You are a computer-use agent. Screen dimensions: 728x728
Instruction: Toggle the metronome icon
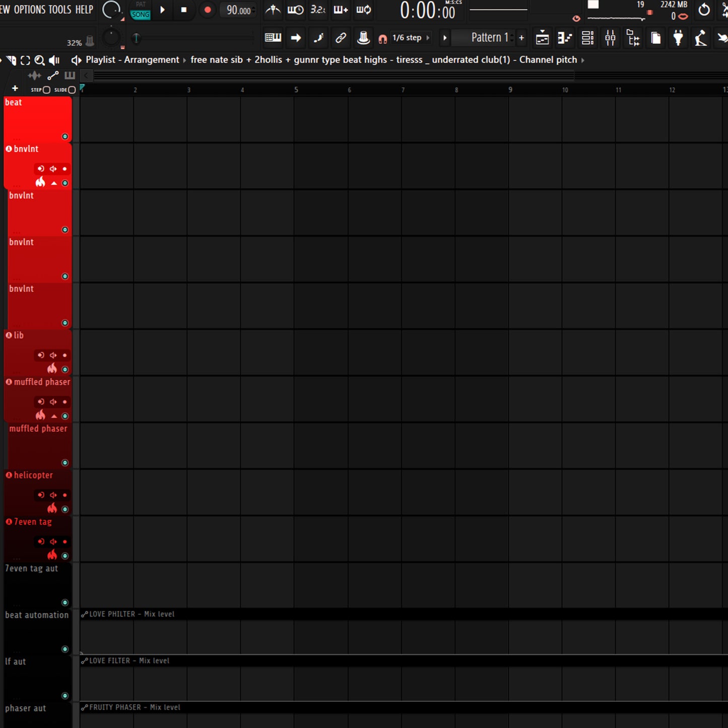coord(273,10)
